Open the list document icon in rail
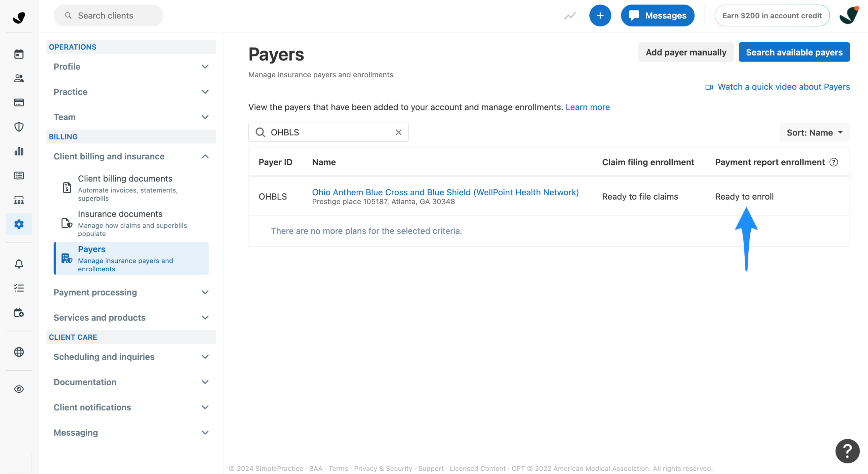Viewport: 868px width, 474px height. 19,176
